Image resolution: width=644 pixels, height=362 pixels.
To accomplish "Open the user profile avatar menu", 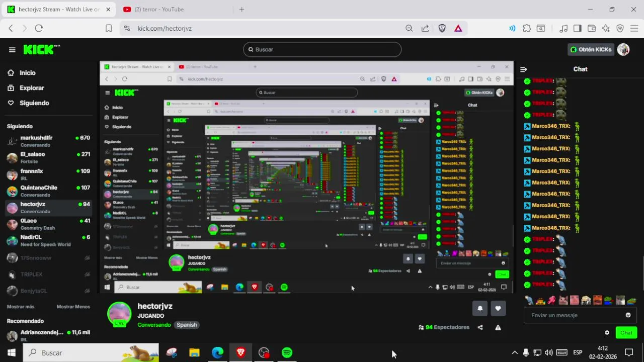I will (623, 49).
